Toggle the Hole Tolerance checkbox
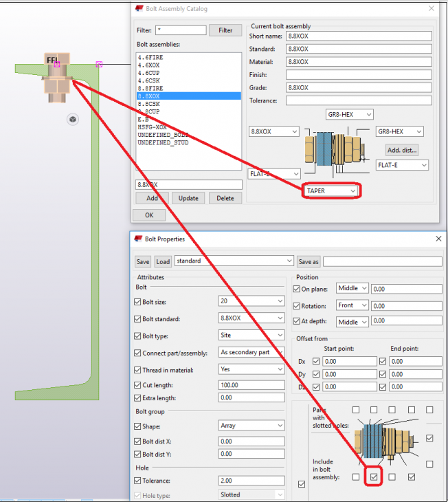Viewport: 448px width, 502px height. pos(137,481)
